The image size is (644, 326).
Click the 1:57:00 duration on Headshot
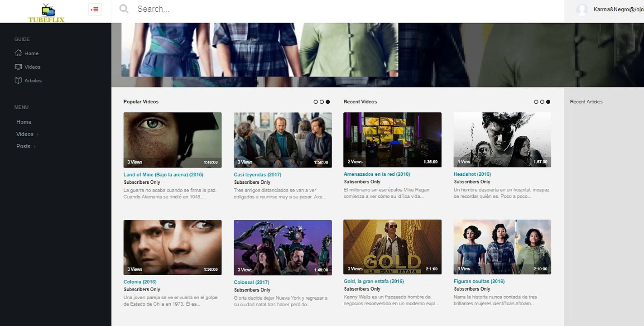coord(540,162)
